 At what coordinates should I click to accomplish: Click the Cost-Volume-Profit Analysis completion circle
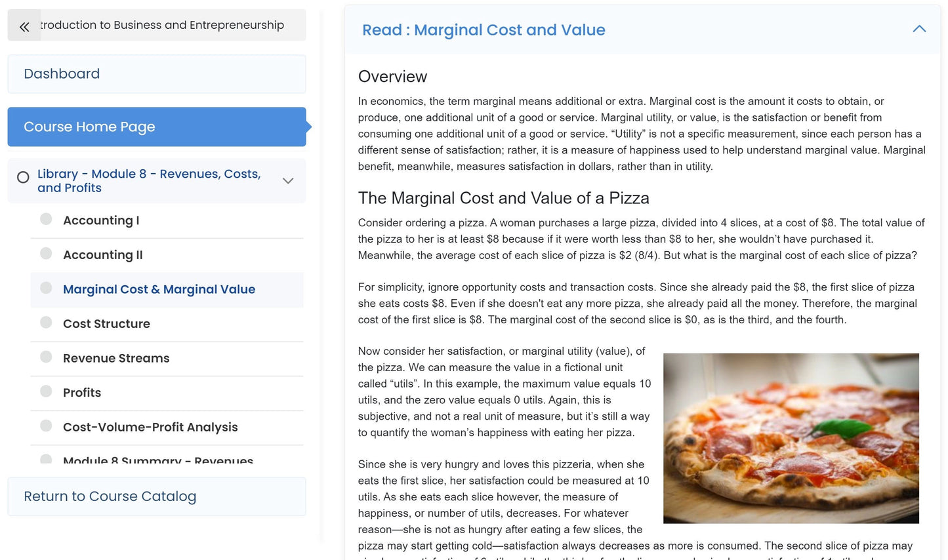[46, 426]
